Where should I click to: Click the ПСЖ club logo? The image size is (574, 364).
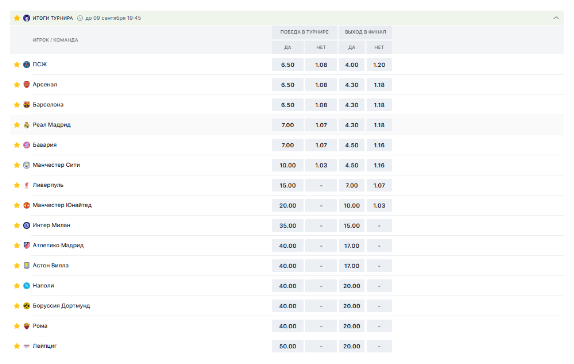pos(26,64)
